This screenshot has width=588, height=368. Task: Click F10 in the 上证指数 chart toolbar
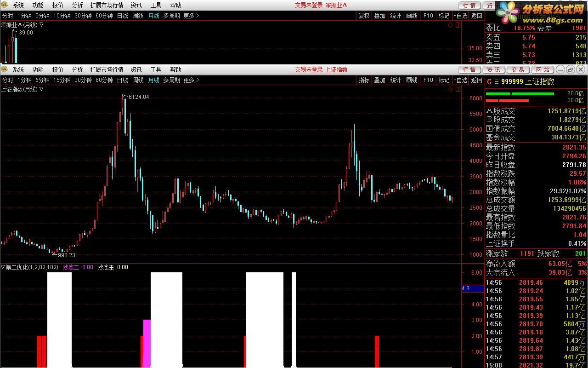coord(428,80)
